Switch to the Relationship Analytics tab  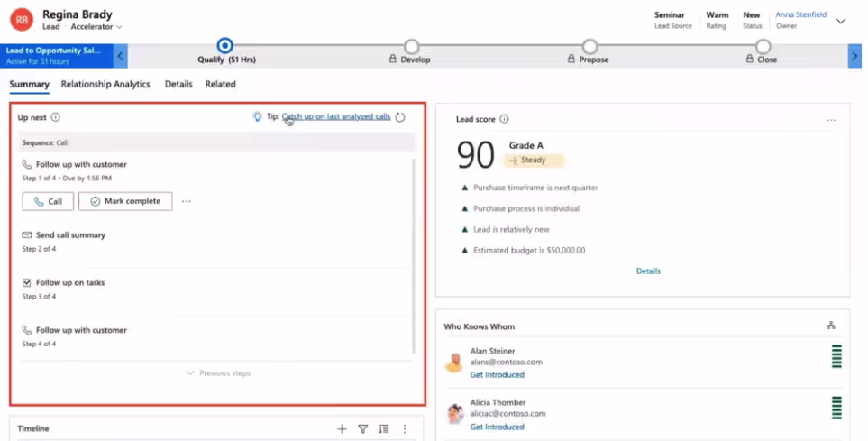tap(105, 84)
